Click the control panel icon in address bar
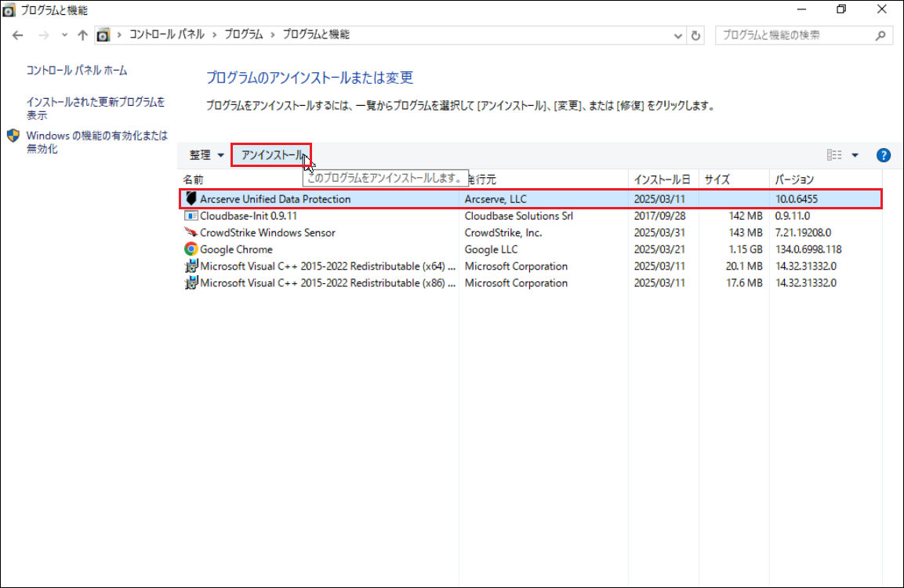Screen dimensions: 904x588 point(103,35)
